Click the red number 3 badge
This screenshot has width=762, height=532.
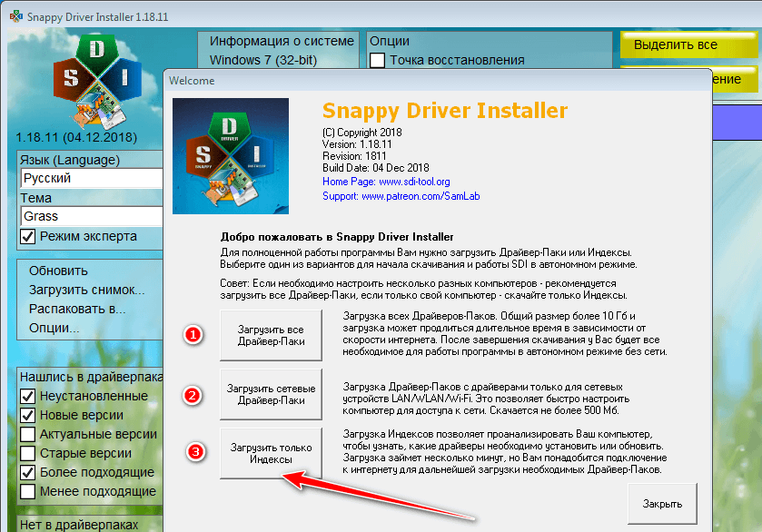195,452
